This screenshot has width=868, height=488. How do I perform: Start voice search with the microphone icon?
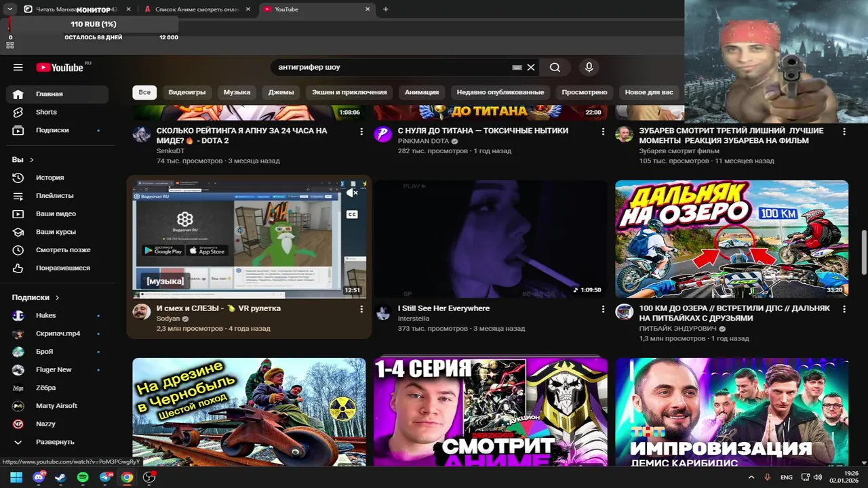tap(589, 67)
